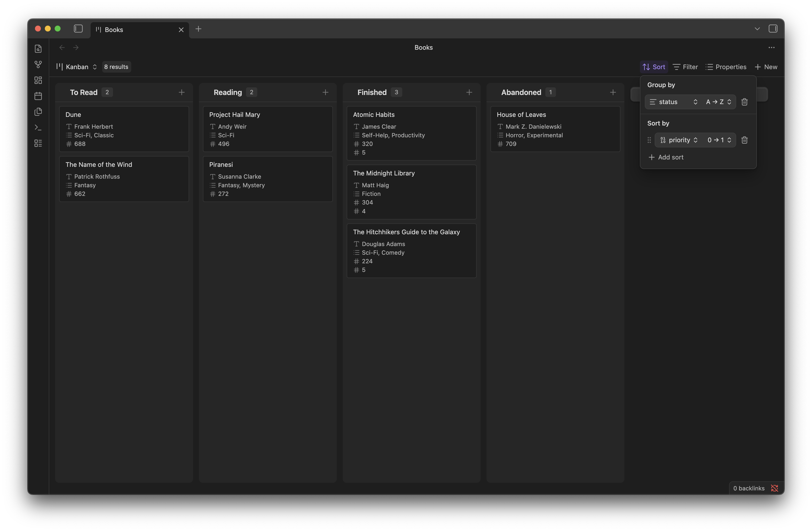Add a card to the Reading column
Viewport: 812px width, 531px height.
pos(325,92)
